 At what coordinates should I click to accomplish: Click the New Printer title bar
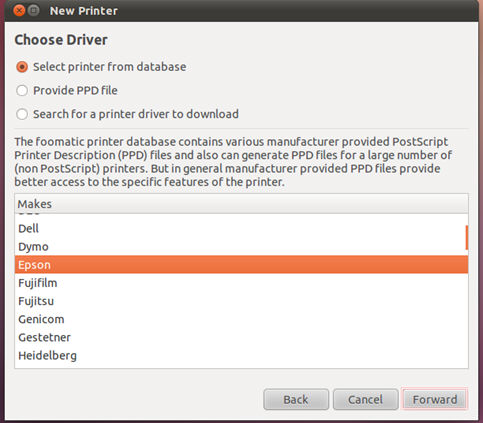click(241, 11)
